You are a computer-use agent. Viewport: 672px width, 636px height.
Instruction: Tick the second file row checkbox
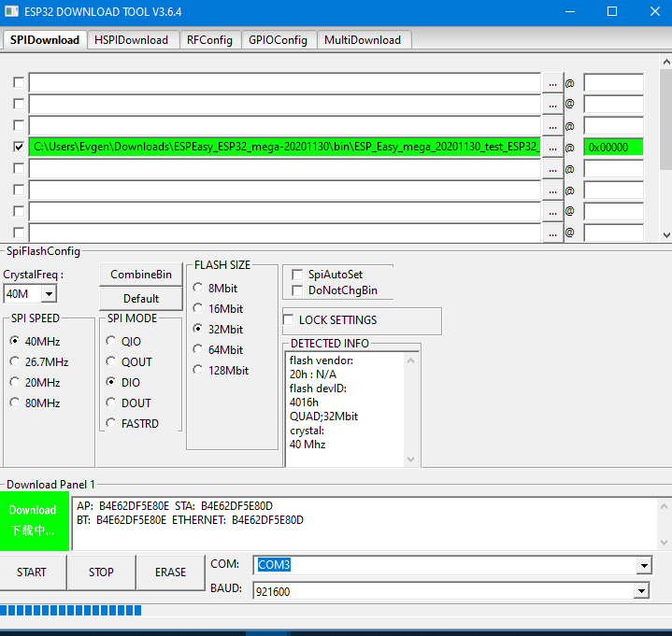pyautogui.click(x=19, y=104)
